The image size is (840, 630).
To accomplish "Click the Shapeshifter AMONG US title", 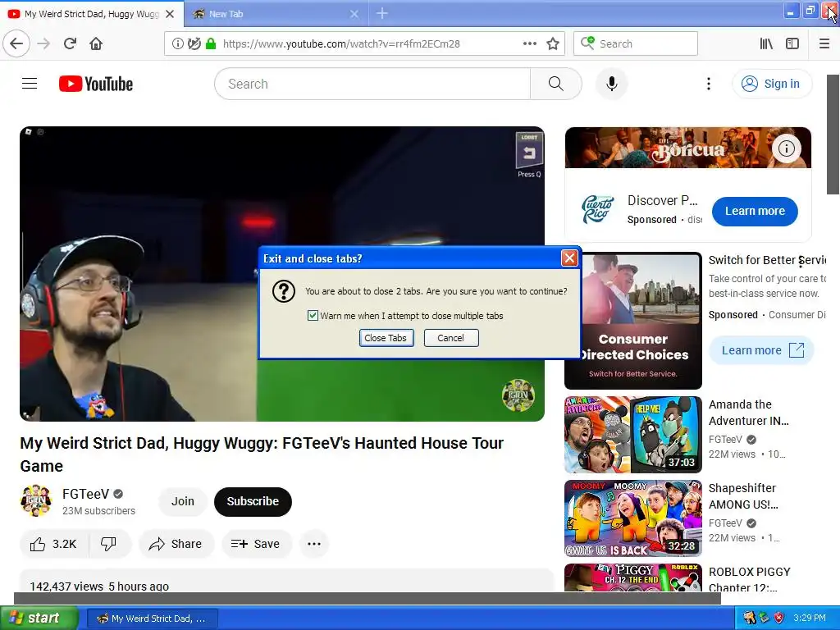I will click(743, 496).
